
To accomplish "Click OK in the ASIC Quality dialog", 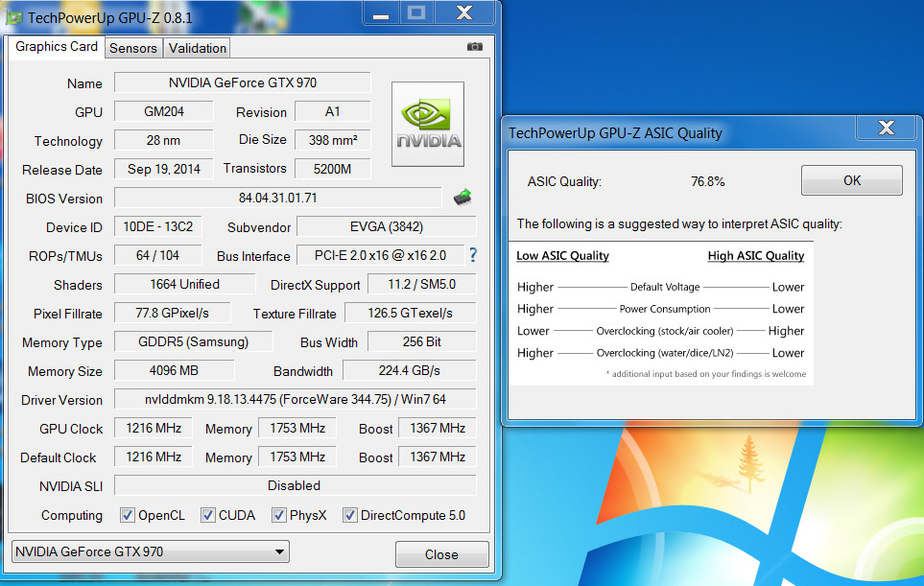I will click(851, 180).
